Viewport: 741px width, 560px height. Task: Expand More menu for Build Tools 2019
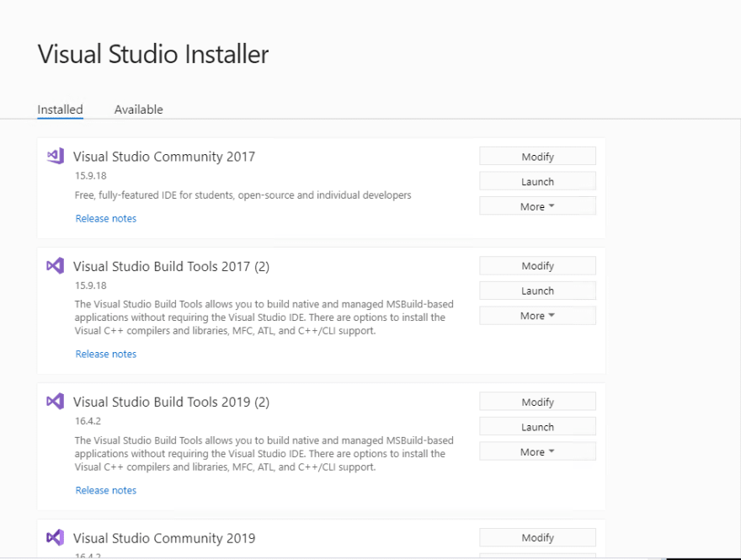pyautogui.click(x=537, y=451)
